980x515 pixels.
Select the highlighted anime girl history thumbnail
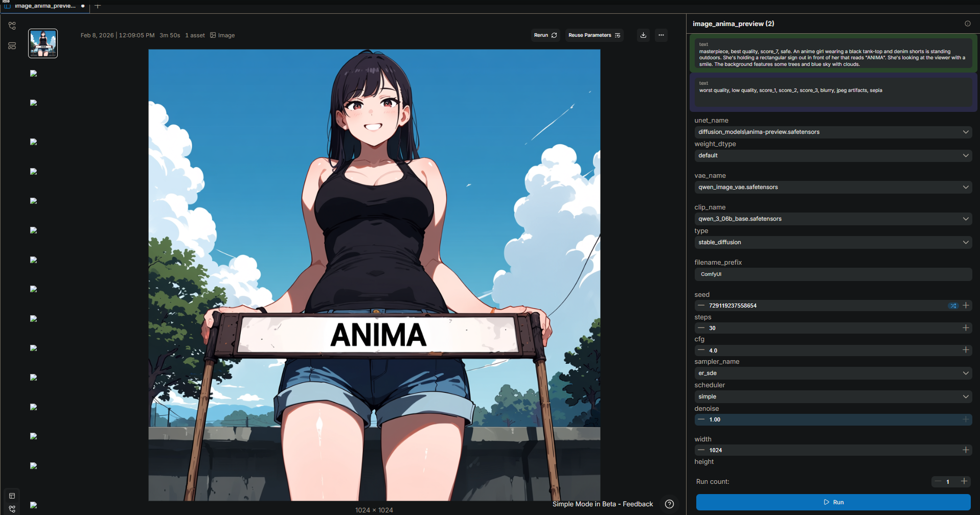(x=43, y=43)
